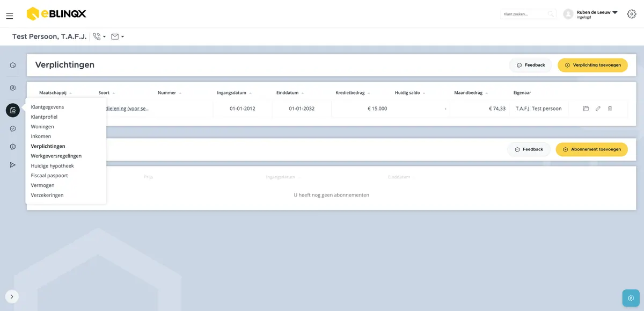Open Werkgeversregelingen menu entry
The image size is (644, 311).
(56, 156)
